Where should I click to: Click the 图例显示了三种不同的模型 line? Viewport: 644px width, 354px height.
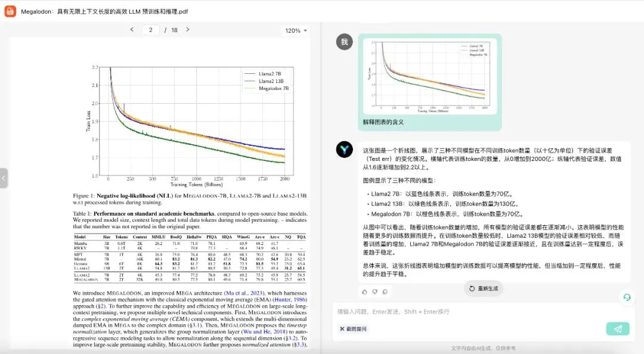(400, 181)
